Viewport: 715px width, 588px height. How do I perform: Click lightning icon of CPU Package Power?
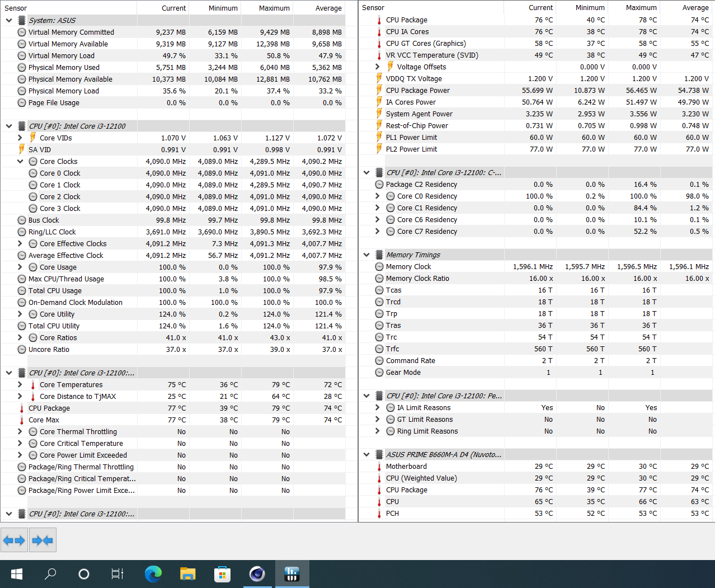[379, 90]
